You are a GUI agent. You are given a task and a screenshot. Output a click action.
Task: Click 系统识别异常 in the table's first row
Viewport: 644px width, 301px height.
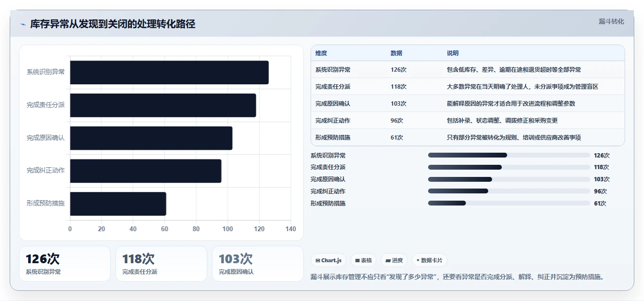333,70
